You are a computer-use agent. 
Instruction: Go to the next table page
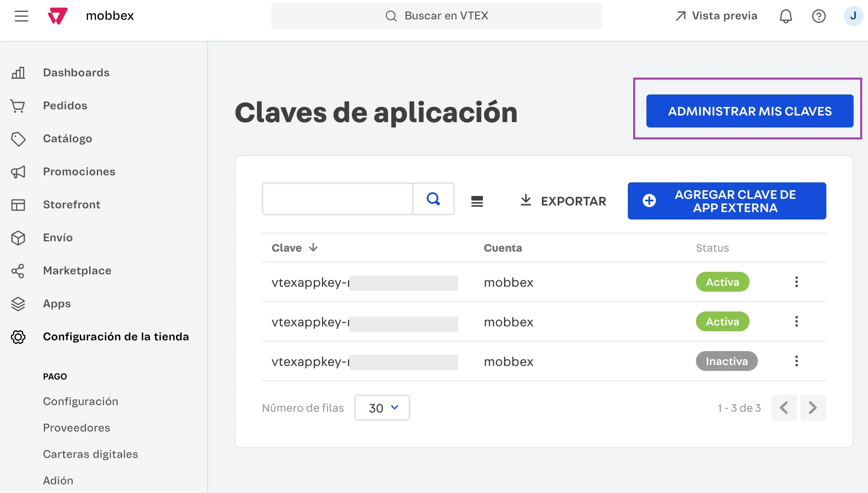pos(813,408)
